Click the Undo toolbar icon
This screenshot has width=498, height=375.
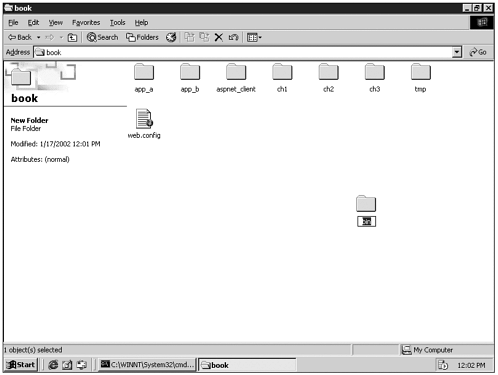pyautogui.click(x=233, y=37)
